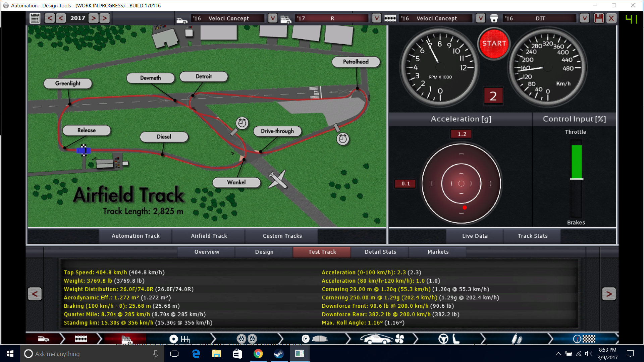
Task: Select the Live Data view
Action: coord(475,236)
